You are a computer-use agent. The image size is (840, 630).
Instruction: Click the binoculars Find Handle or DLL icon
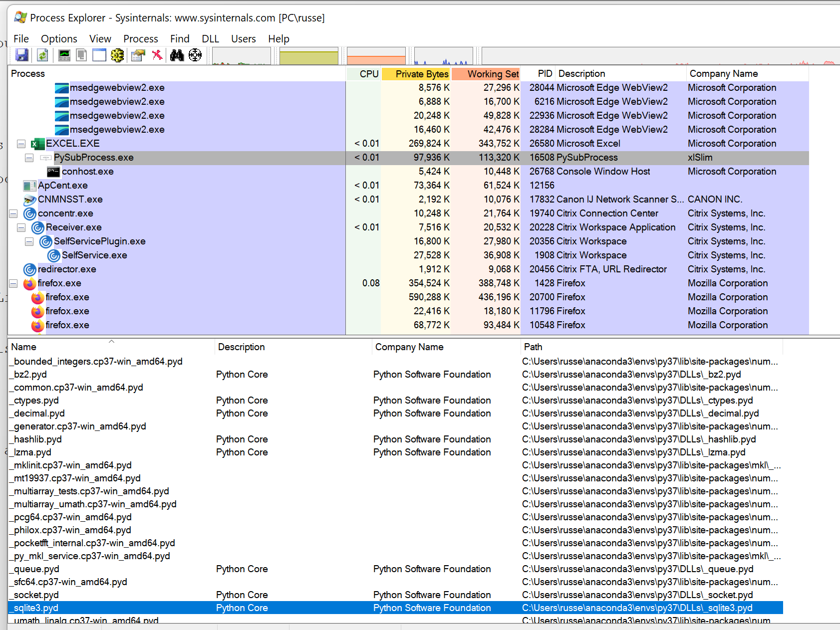pos(177,55)
